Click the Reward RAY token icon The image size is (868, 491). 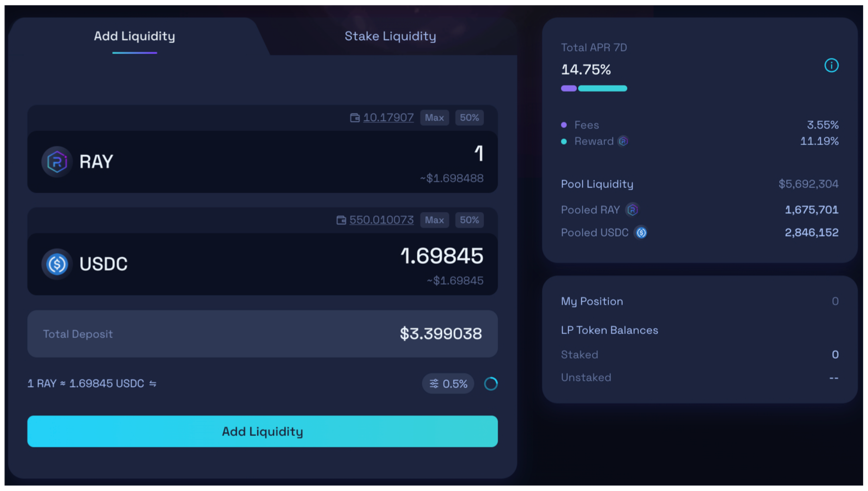pos(623,142)
